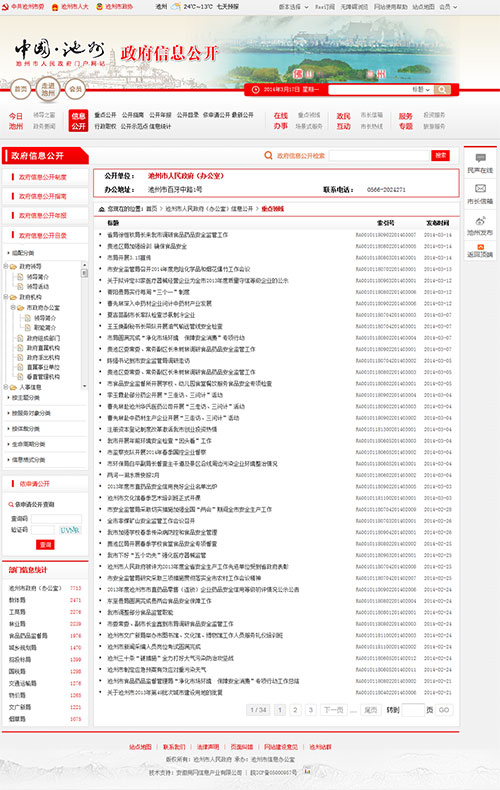Open 政府信息公开制度 in the sidebar
This screenshot has width=500, height=790.
[x=42, y=177]
